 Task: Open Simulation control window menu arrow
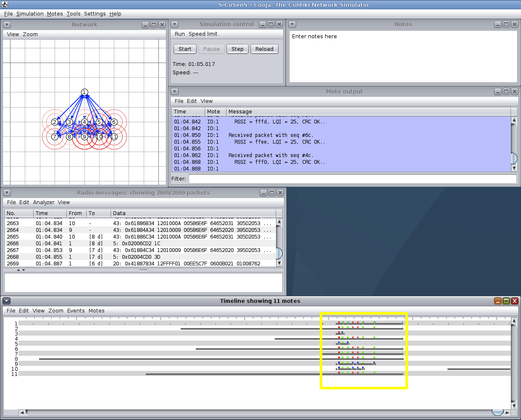tap(175, 24)
